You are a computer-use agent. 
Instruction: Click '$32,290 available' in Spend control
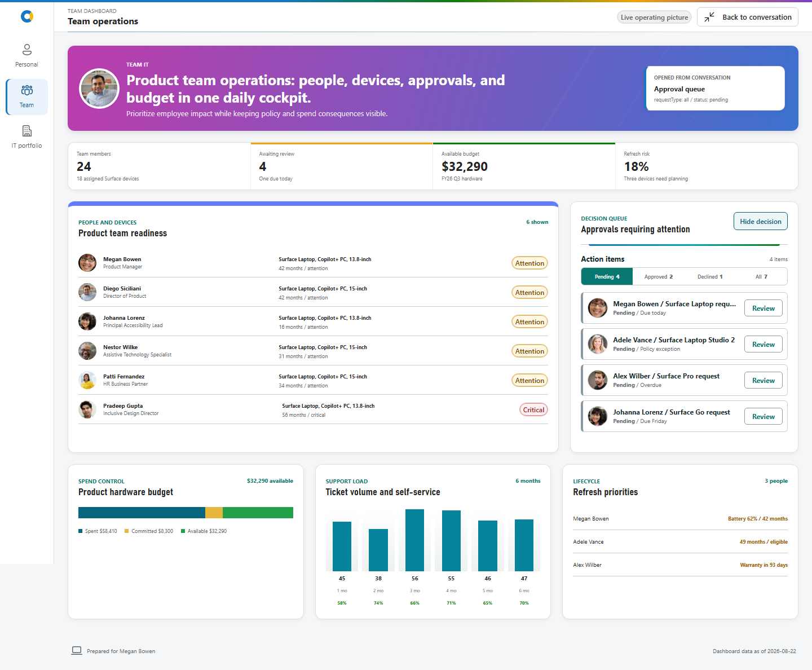pyautogui.click(x=270, y=481)
